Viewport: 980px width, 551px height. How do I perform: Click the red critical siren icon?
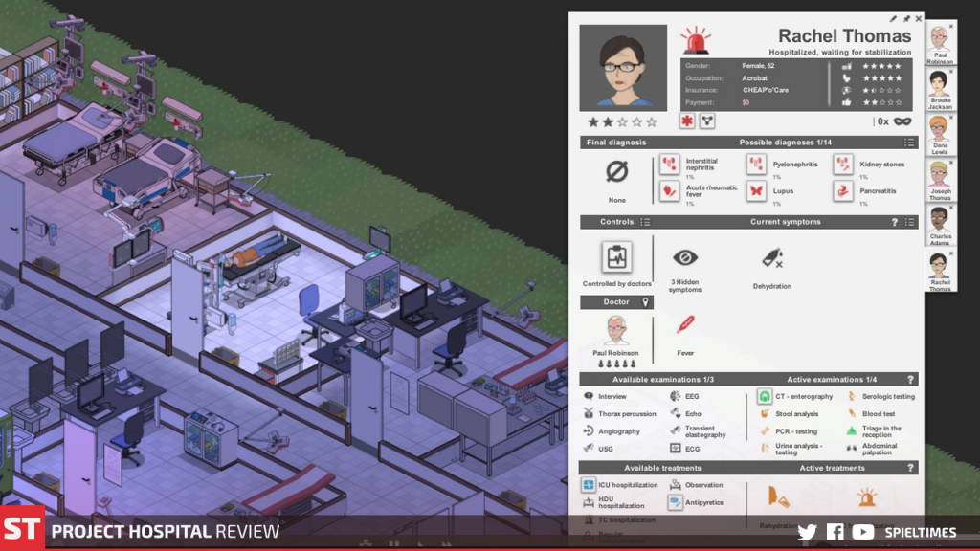(x=696, y=40)
